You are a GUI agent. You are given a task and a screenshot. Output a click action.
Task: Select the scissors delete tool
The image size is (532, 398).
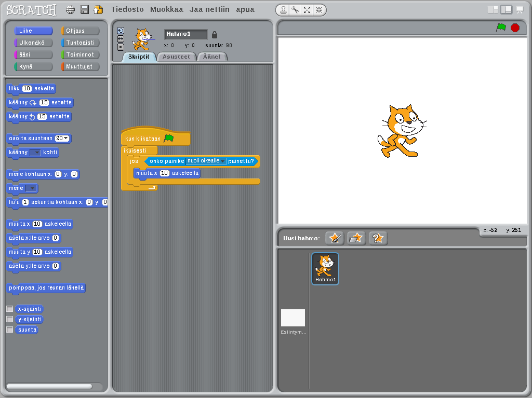tap(295, 10)
